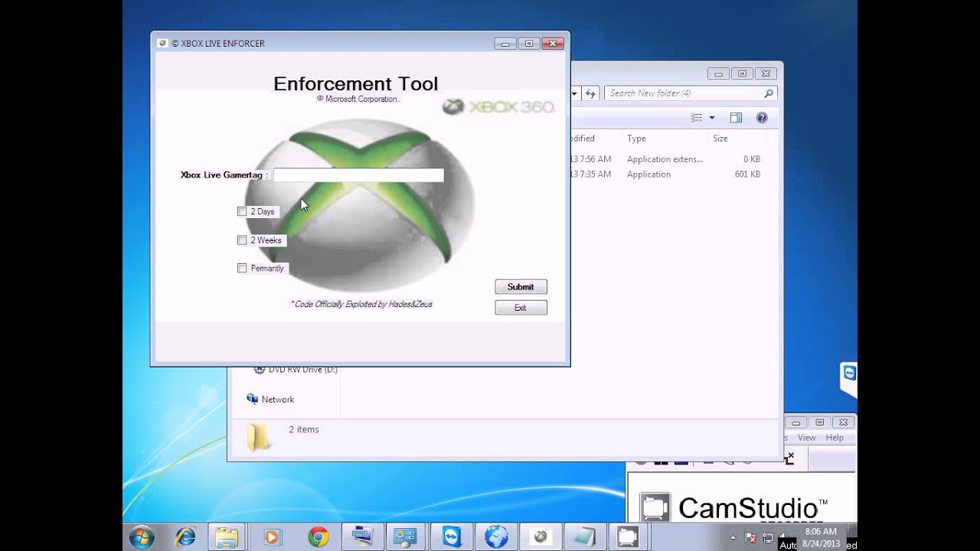
Task: Click CamStudio toolbar icon with small x
Action: (x=789, y=458)
